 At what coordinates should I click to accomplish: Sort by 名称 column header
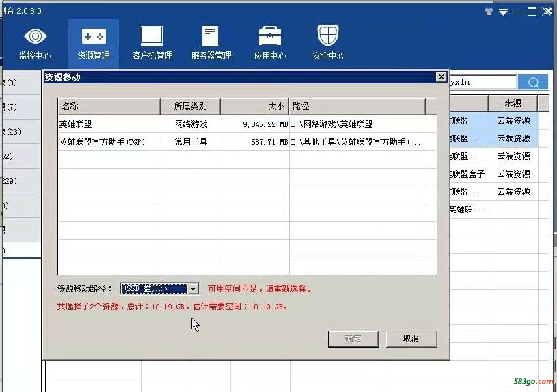[x=109, y=106]
